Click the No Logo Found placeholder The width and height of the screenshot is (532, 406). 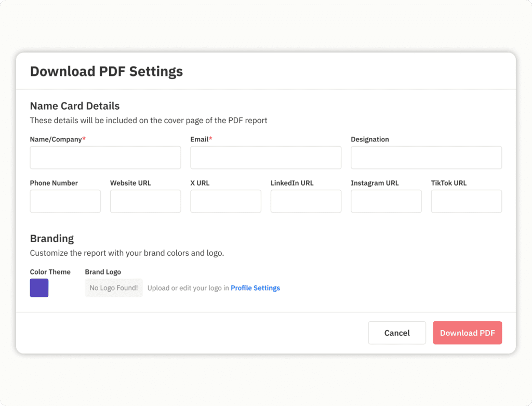(x=114, y=288)
